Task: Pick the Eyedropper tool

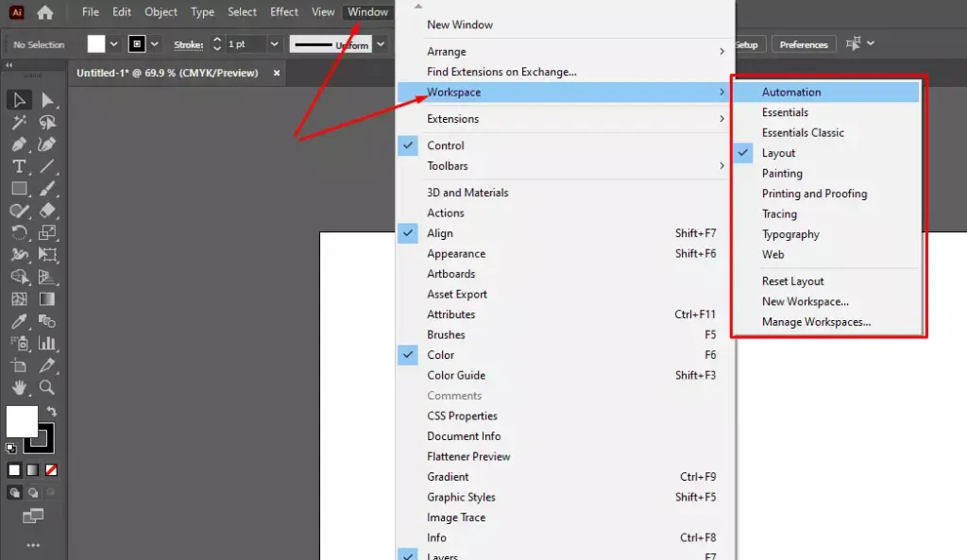Action: coord(19,321)
